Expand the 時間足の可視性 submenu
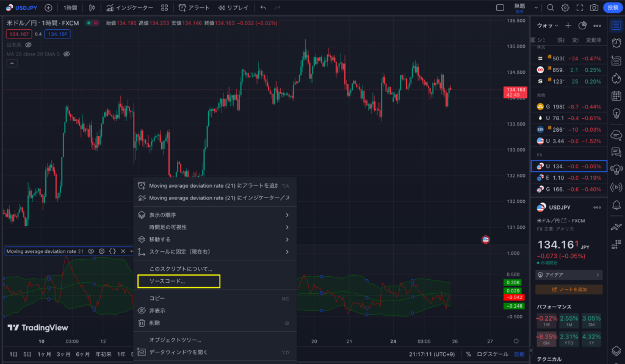Viewport: 625px width, 364px height. pos(215,227)
